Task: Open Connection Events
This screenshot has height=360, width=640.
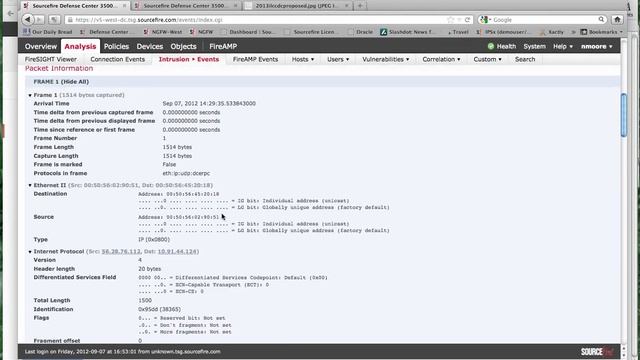Action: [118, 59]
